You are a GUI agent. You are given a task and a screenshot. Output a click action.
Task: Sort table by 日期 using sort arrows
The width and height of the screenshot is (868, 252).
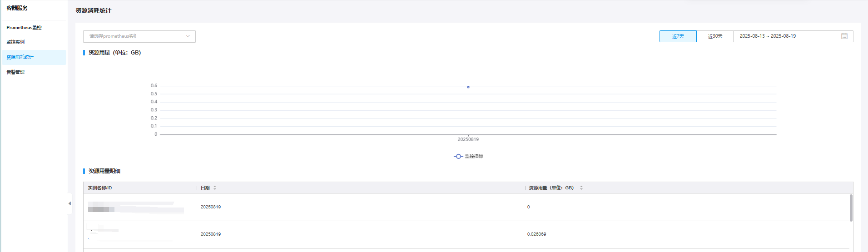pos(215,188)
